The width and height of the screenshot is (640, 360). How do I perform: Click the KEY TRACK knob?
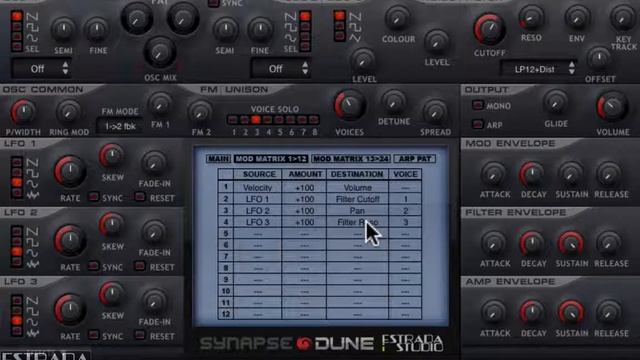click(x=623, y=18)
